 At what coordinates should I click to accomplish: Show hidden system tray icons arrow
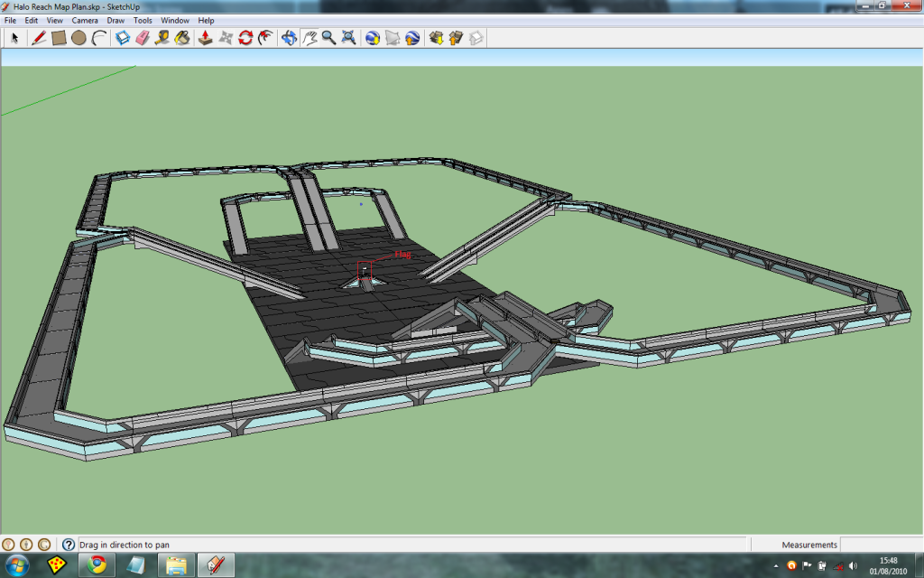776,565
